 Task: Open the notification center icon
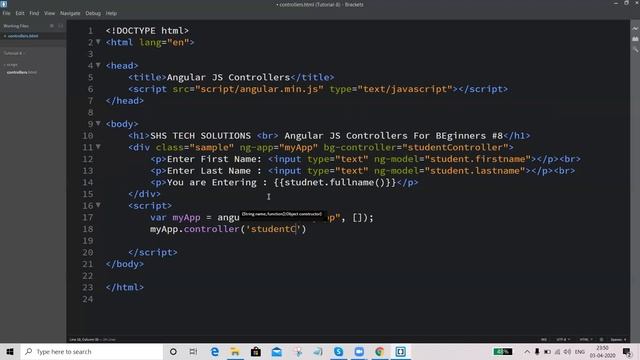pos(627,351)
